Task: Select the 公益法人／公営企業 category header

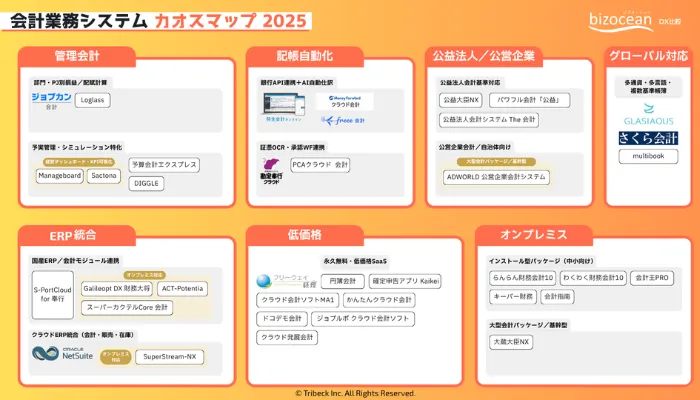Action: 484,56
